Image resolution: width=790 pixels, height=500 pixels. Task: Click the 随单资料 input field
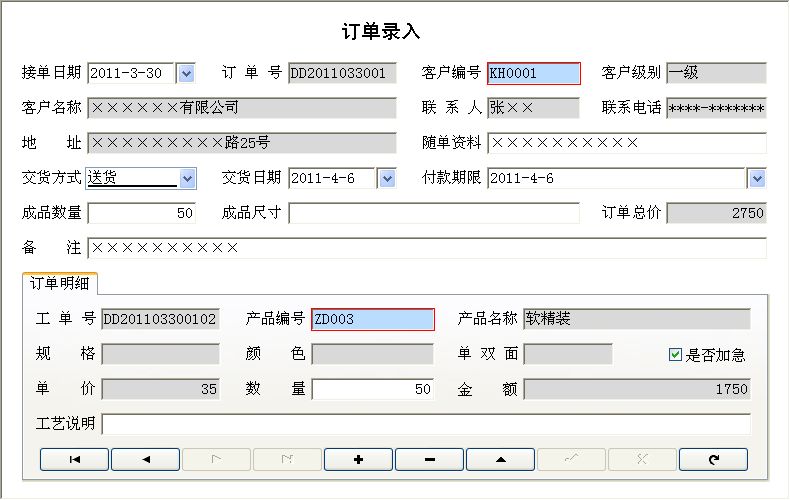tap(627, 143)
